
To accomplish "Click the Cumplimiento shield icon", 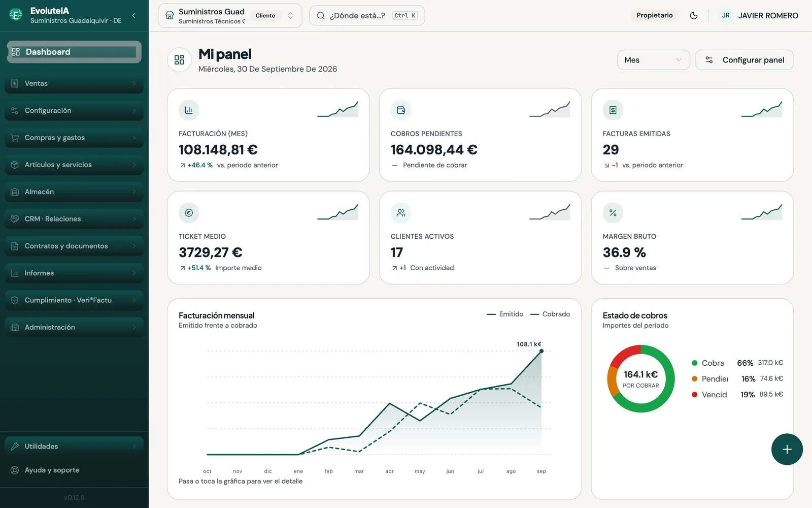I will 15,300.
